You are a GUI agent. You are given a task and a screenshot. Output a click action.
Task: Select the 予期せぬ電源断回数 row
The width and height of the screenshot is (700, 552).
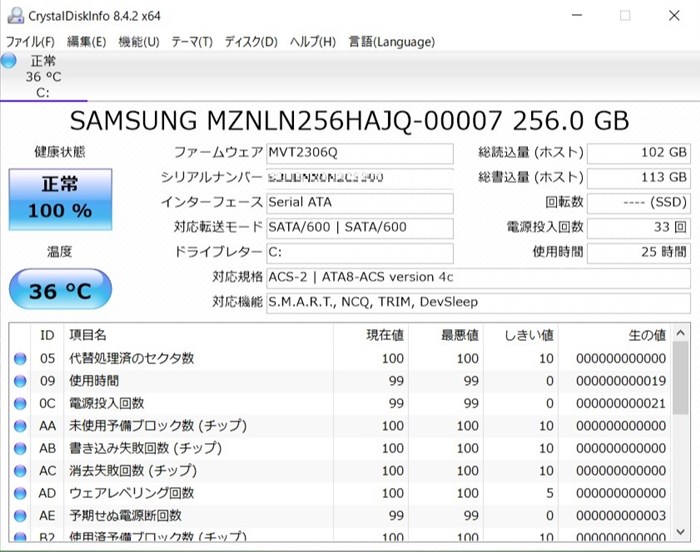click(x=340, y=516)
